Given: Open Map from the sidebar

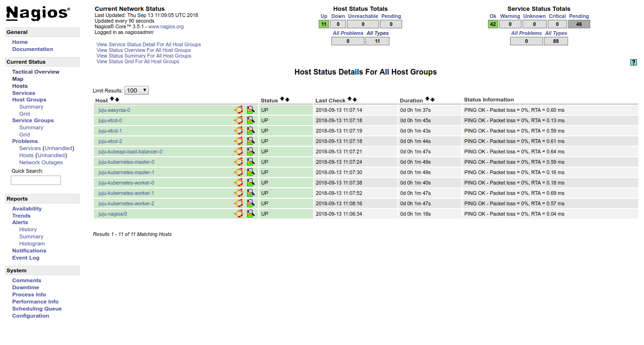Looking at the screenshot, I should [17, 79].
